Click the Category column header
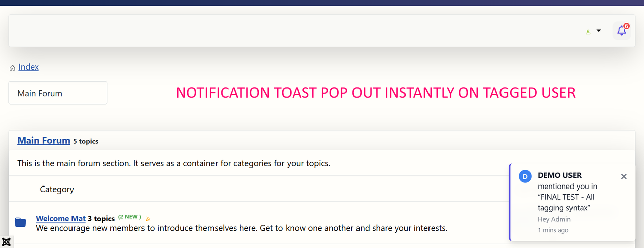The height and width of the screenshot is (248, 644). pyautogui.click(x=57, y=189)
